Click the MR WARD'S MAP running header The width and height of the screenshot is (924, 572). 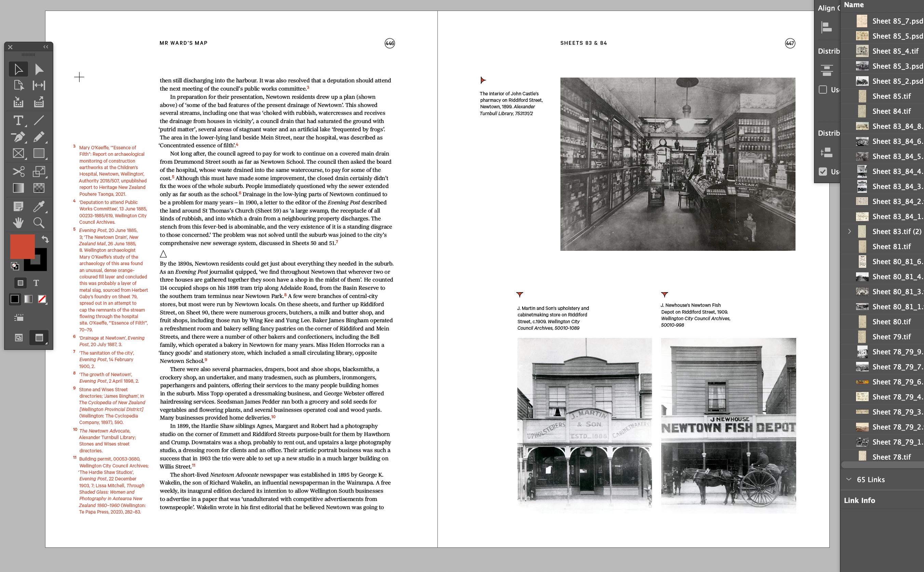point(184,43)
